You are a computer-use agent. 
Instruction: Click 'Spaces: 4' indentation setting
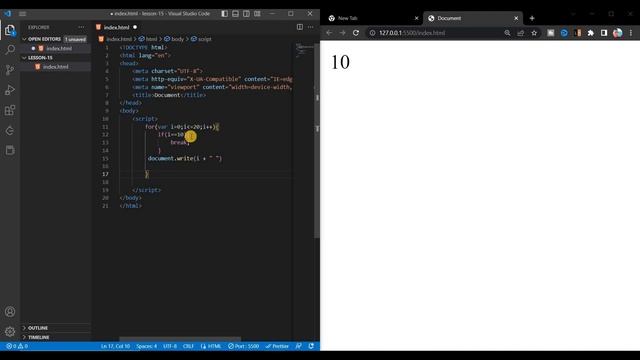coord(147,346)
